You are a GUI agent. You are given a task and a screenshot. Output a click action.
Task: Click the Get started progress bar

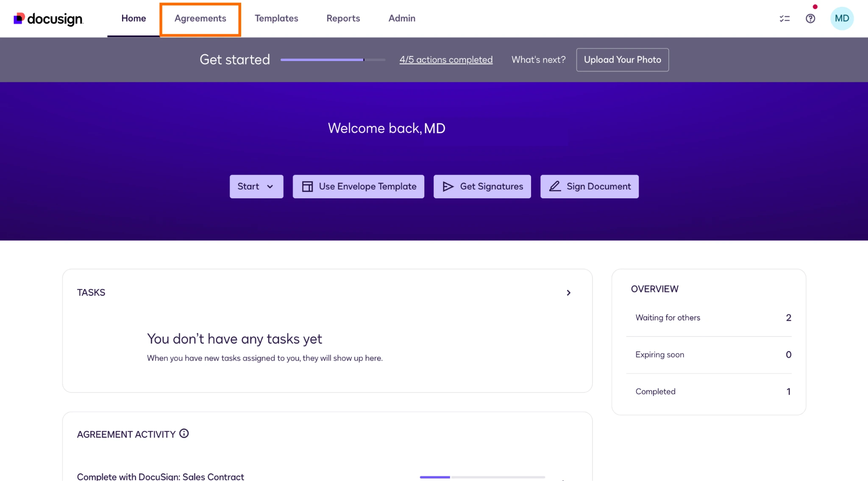333,60
